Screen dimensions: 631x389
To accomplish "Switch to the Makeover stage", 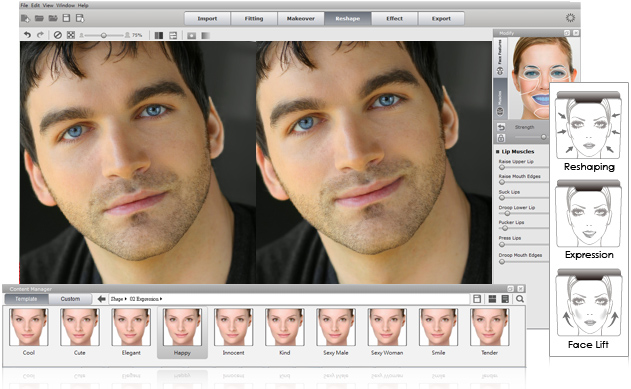I will coord(301,19).
